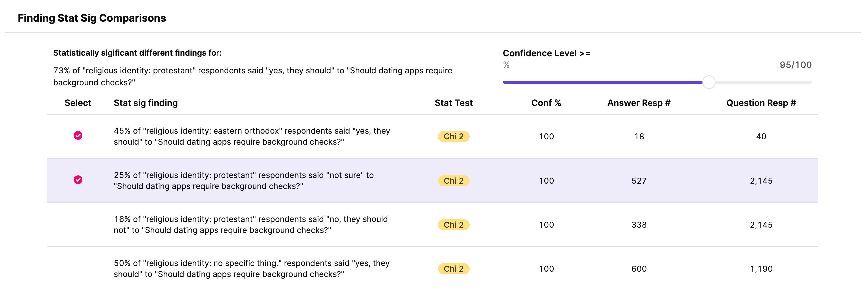Click the 45% eastern orthodox finding text
The height and width of the screenshot is (297, 868).
point(252,136)
